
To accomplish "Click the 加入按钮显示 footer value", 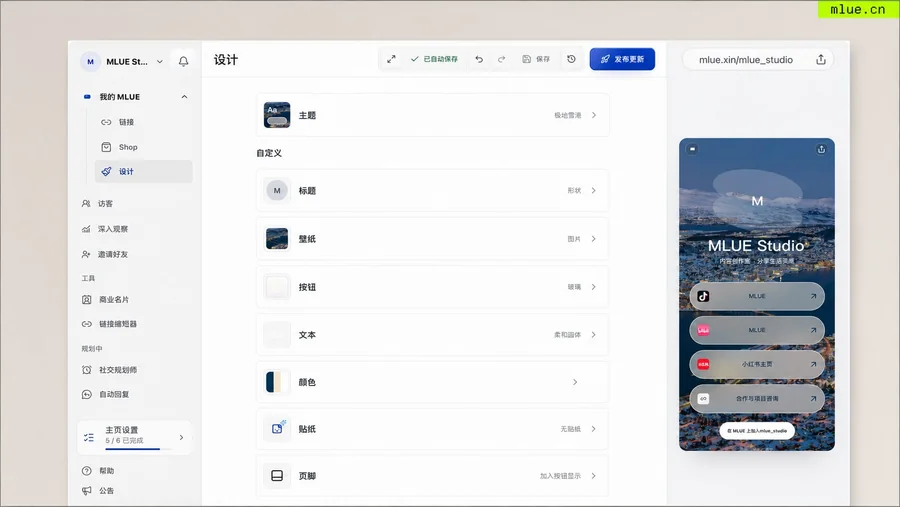I will [560, 476].
